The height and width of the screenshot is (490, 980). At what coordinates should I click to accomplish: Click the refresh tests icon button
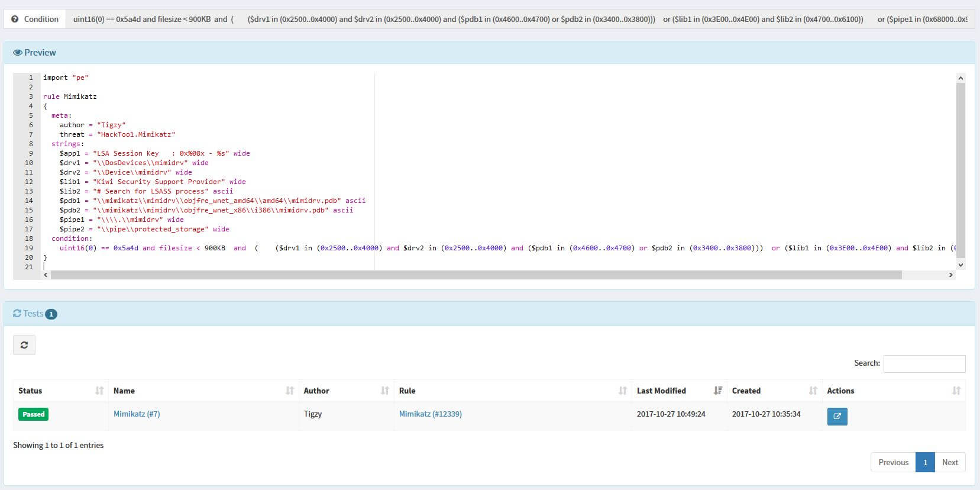click(x=24, y=345)
